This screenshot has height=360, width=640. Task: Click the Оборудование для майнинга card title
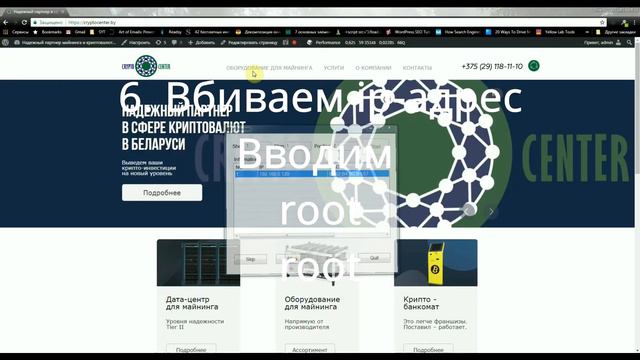coord(312,303)
